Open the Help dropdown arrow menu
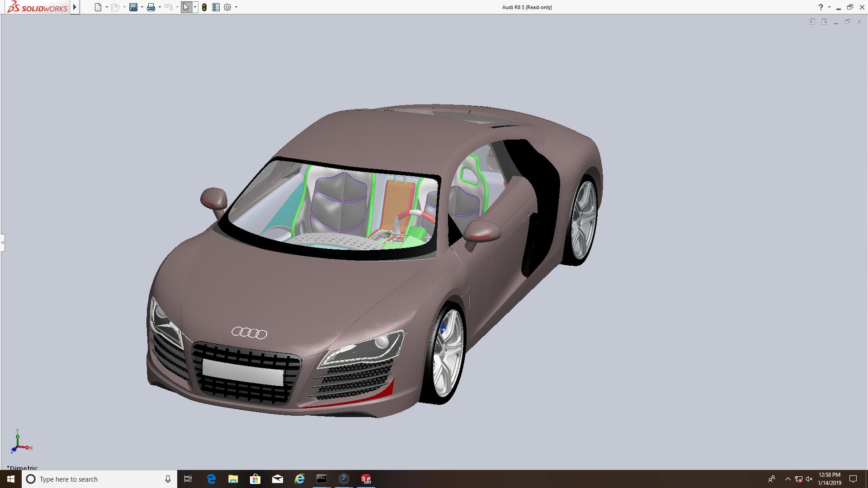This screenshot has height=488, width=868. click(x=829, y=7)
